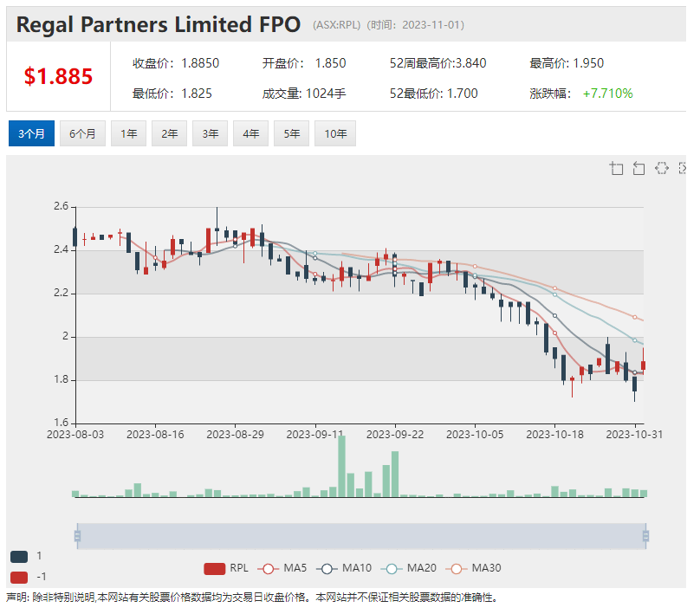The width and height of the screenshot is (700, 614).
Task: Switch chart to 5年 period
Action: point(291,133)
